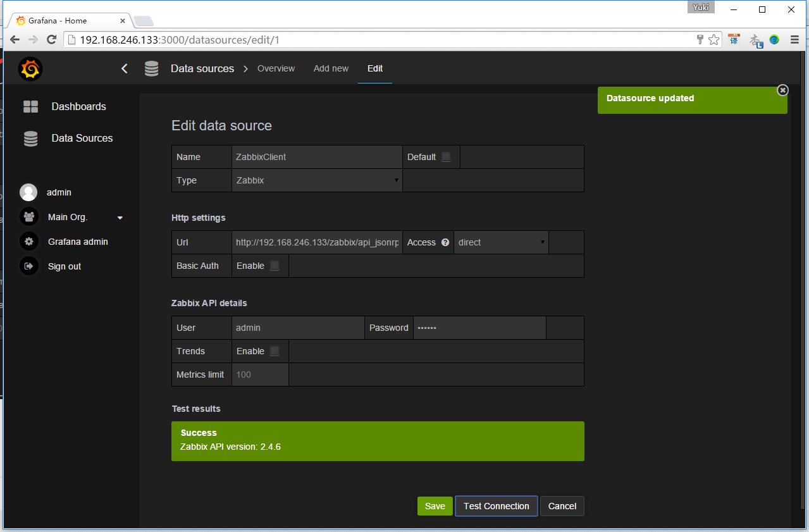809x532 pixels.
Task: Enable the Basic Auth checkbox
Action: (275, 266)
